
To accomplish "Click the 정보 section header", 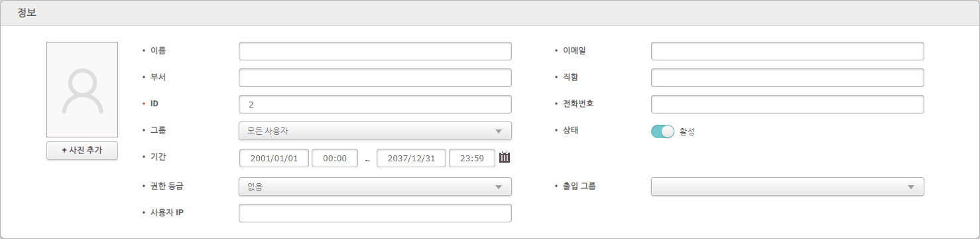I will tap(27, 13).
